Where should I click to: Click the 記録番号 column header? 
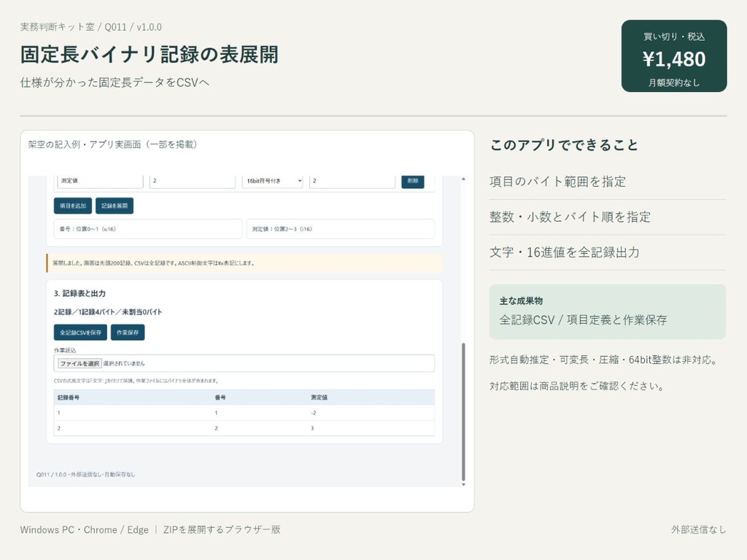click(68, 397)
